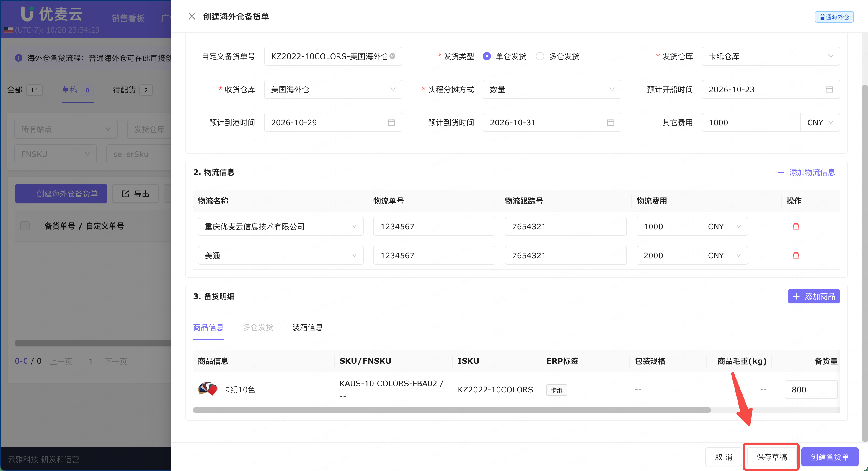Open the CNY dropdown for fee 1000 logistics row
868x471 pixels.
(724, 227)
